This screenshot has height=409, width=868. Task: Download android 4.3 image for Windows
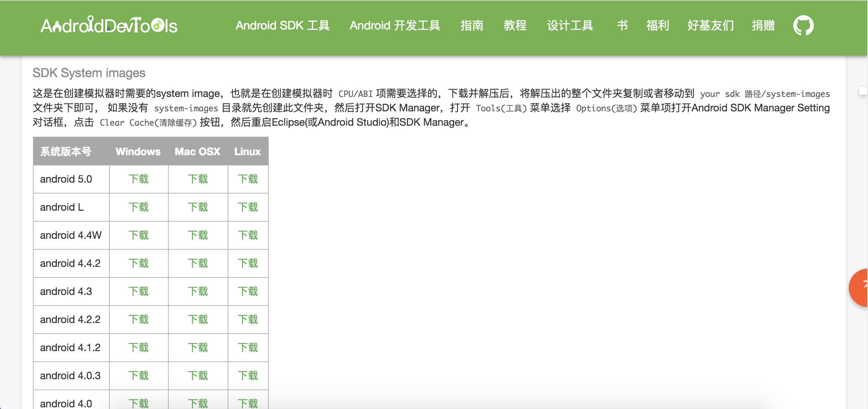point(138,291)
